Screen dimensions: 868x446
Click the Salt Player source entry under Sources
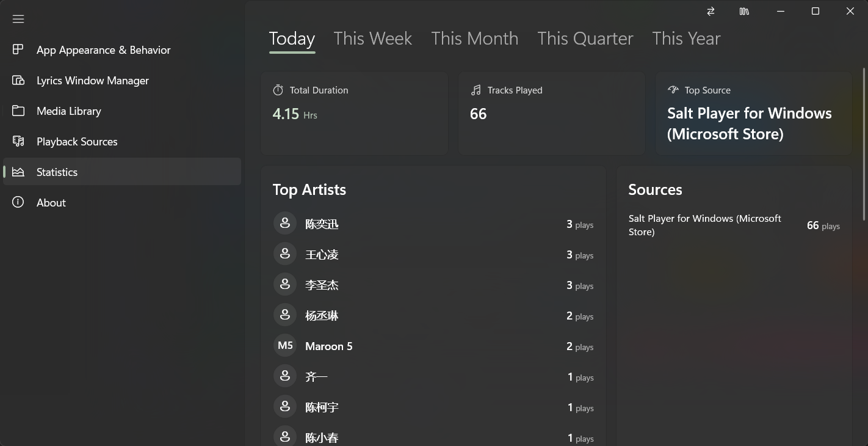coord(705,225)
